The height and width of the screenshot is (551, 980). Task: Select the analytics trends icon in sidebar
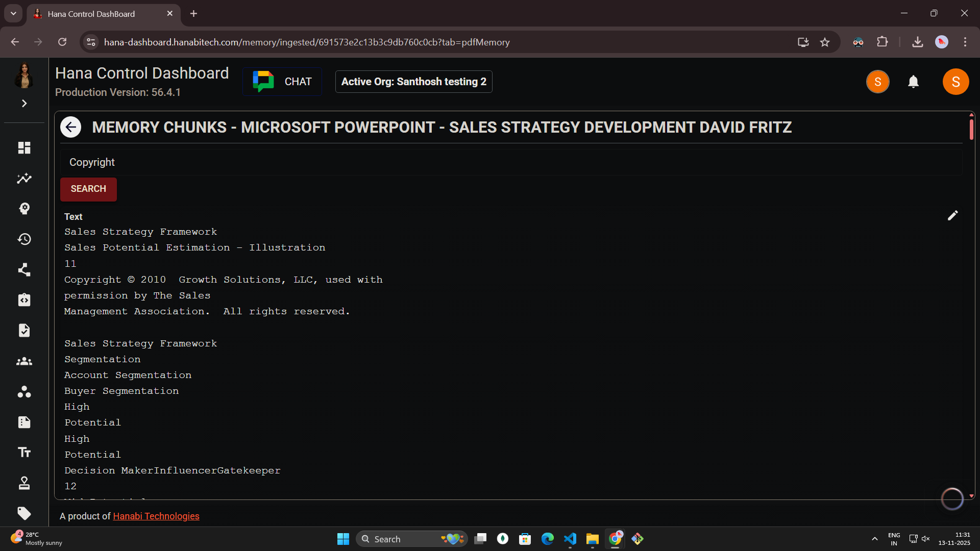24,178
